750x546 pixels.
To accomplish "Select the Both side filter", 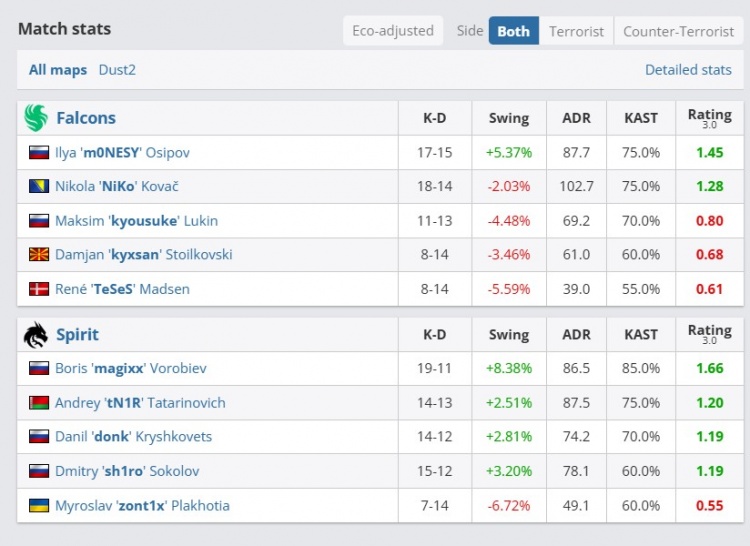I will 513,31.
